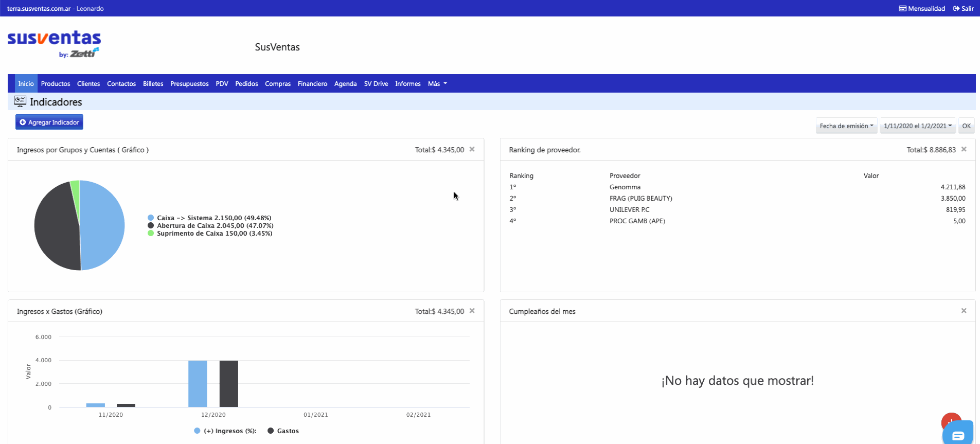Open the PDV menu item
The height and width of the screenshot is (444, 980).
tap(222, 83)
